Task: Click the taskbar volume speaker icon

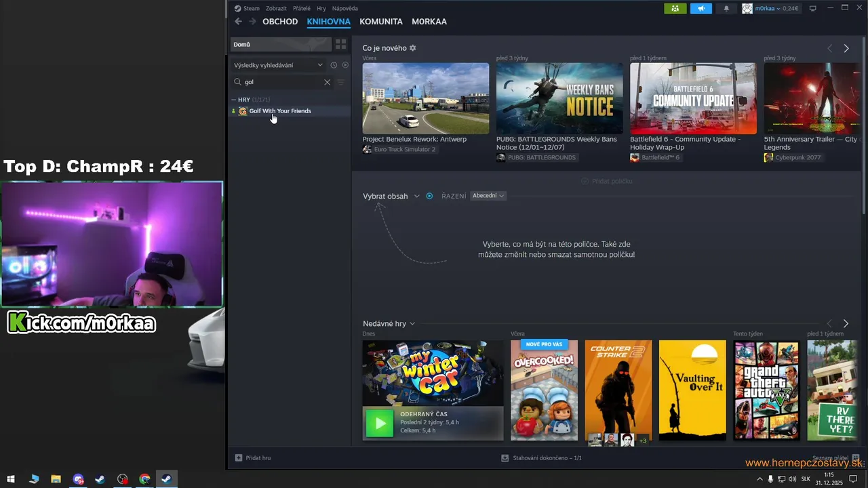Action: pyautogui.click(x=792, y=479)
